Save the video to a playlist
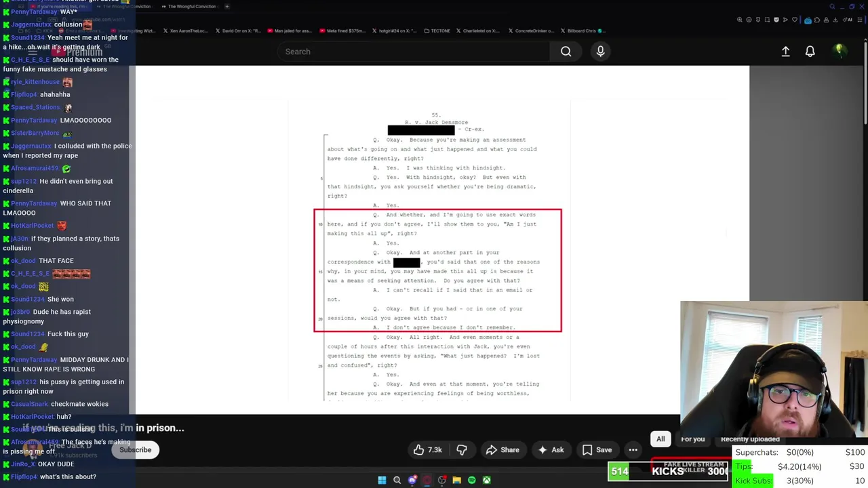Screen dimensions: 868x488 pyautogui.click(x=597, y=450)
